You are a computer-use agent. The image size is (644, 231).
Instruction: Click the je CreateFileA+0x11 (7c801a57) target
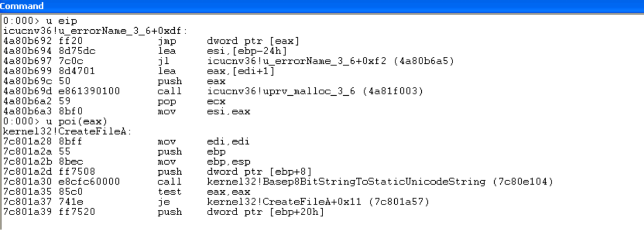coord(318,202)
